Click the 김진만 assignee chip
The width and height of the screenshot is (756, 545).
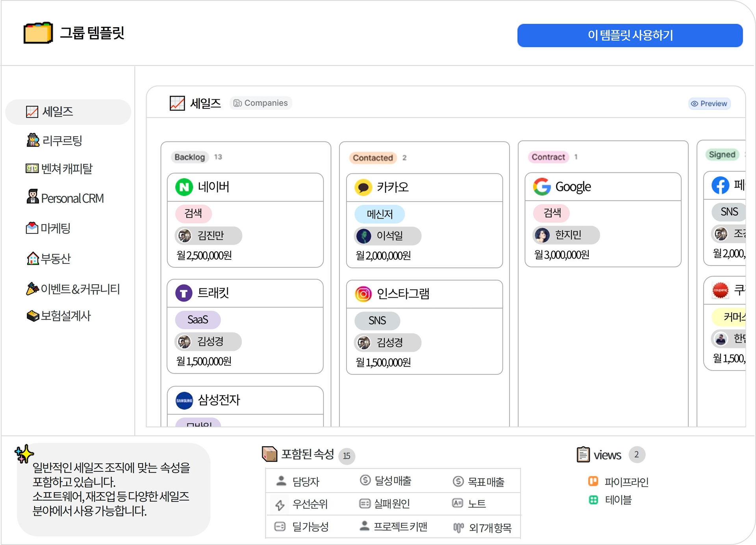(208, 236)
